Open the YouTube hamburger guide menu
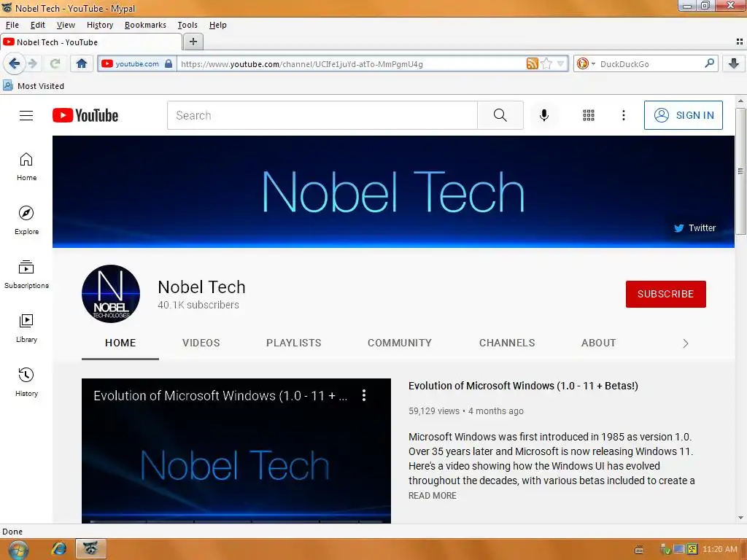The width and height of the screenshot is (747, 560). 26,115
